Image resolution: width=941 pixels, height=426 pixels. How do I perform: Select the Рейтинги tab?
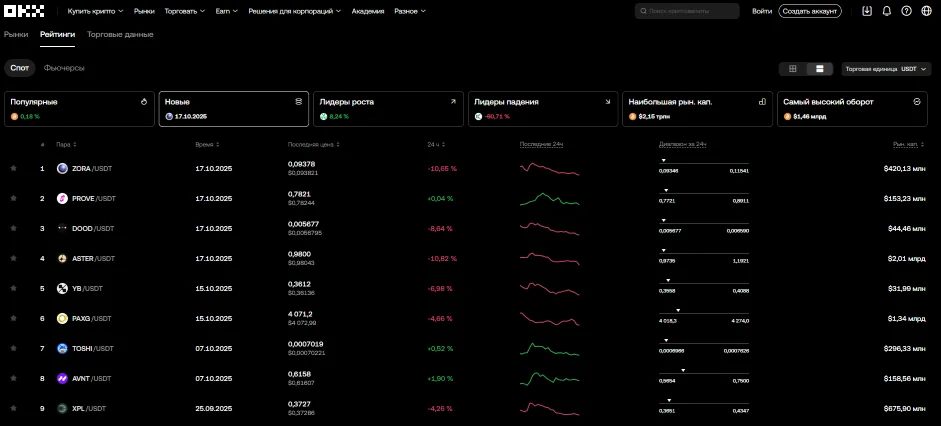tap(58, 35)
